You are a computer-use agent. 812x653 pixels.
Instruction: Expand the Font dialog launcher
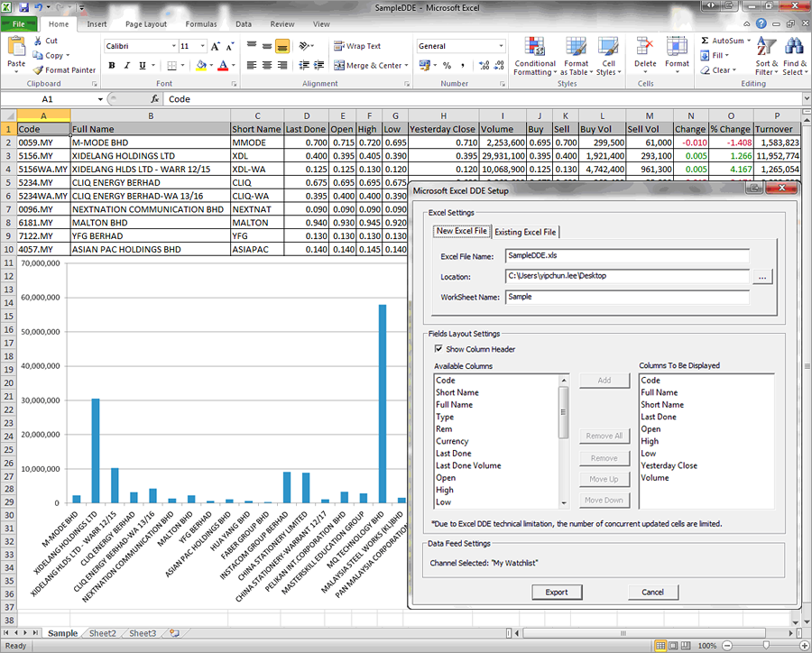[234, 83]
